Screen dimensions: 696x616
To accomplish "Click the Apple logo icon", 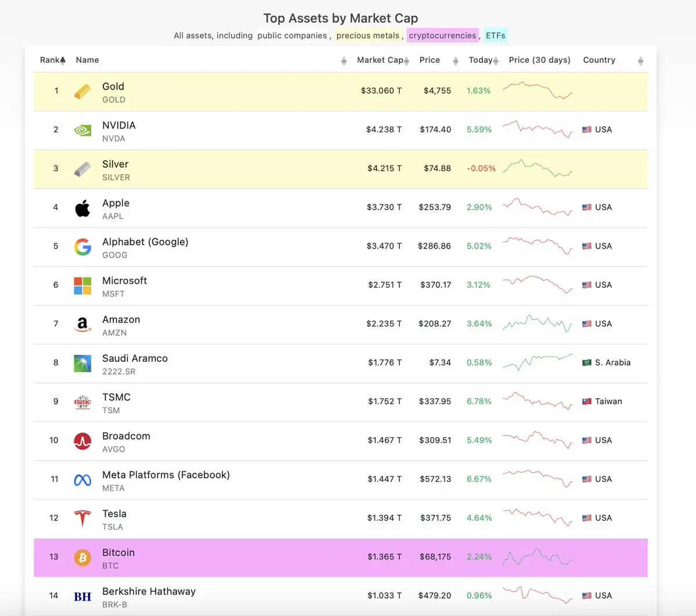I will pos(82,208).
